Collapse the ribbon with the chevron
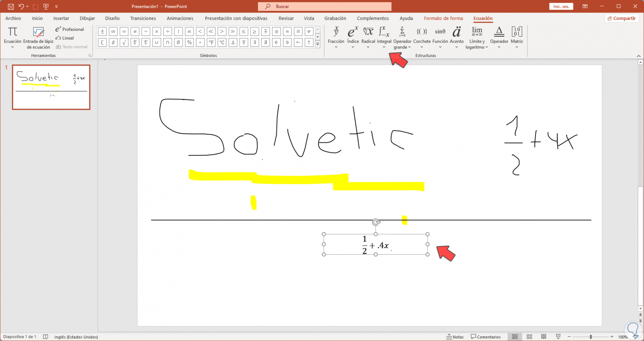 tap(639, 56)
